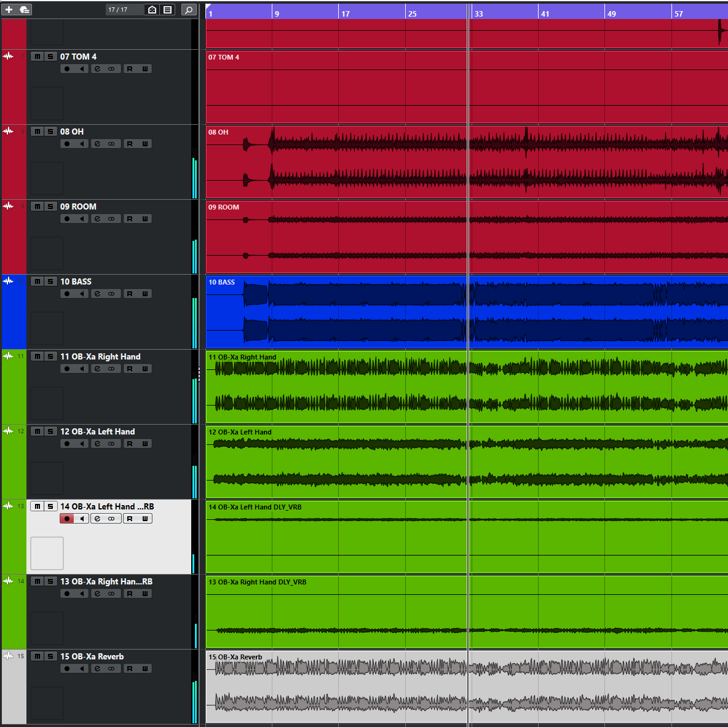Open the track list filter icon

coord(168,10)
